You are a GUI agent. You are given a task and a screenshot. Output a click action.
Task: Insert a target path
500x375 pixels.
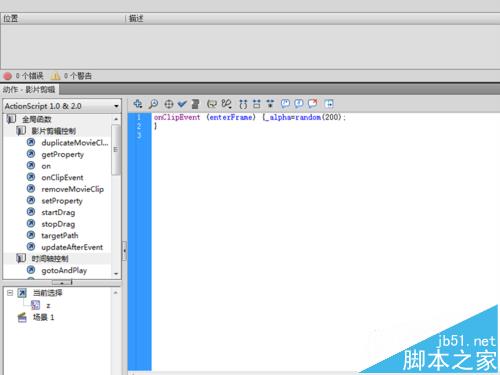click(x=169, y=104)
